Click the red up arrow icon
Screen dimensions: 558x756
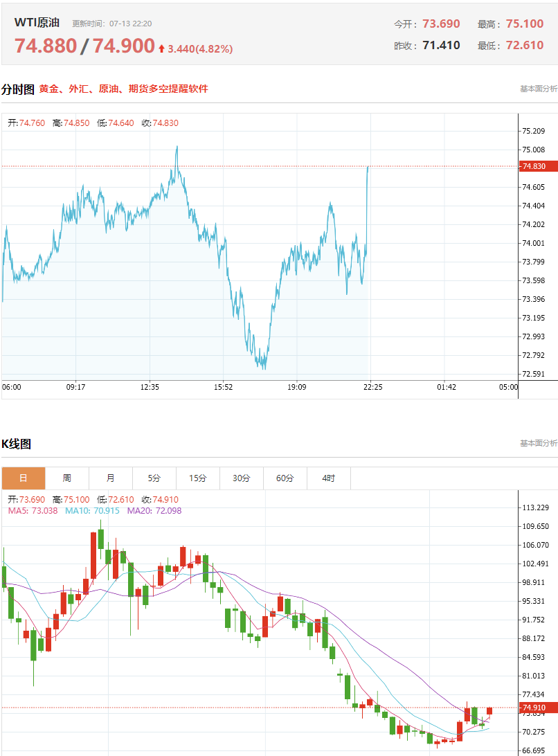click(x=161, y=48)
